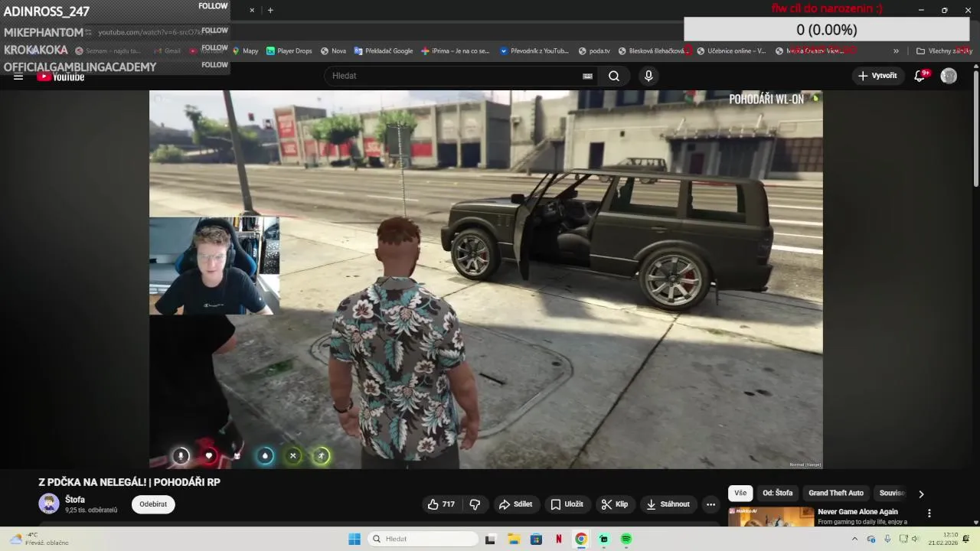Click the 0 (0.00%) goal progress bar

pyautogui.click(x=827, y=30)
